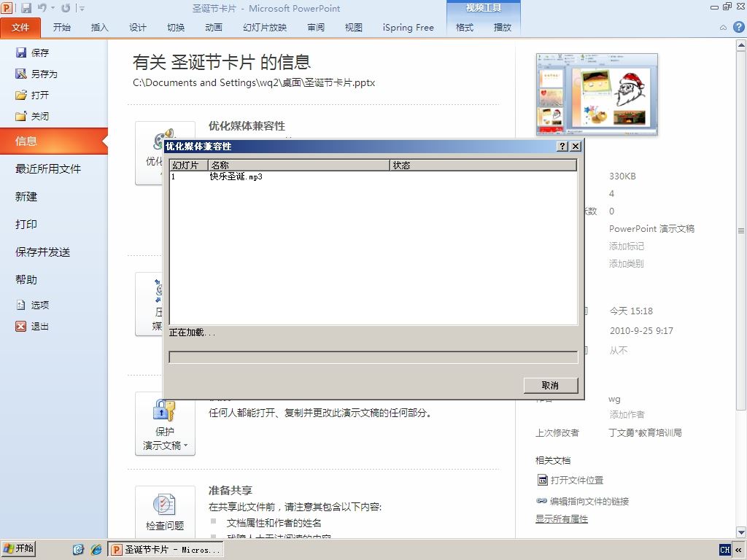Click the Windows 开始 start button
This screenshot has height=560, width=747.
(18, 549)
